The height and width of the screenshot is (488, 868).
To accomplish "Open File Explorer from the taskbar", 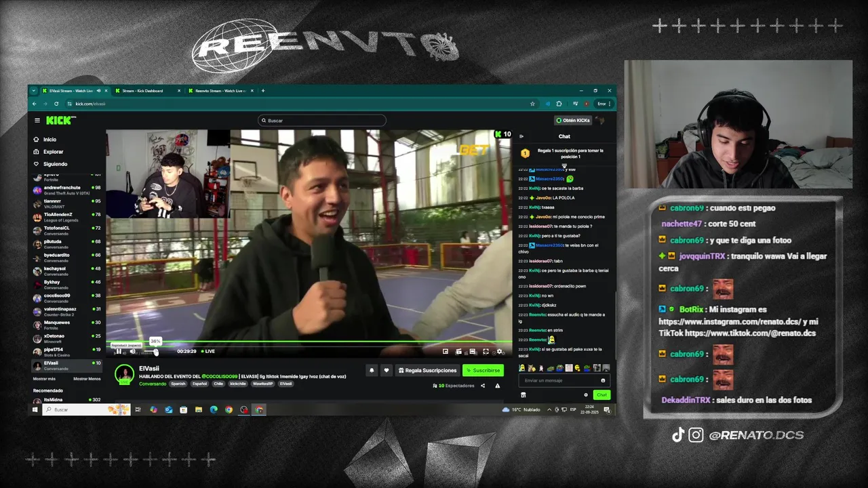I will 199,409.
